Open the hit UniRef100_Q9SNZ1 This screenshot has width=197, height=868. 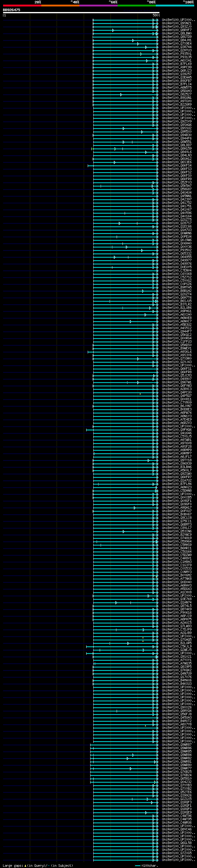point(177,24)
